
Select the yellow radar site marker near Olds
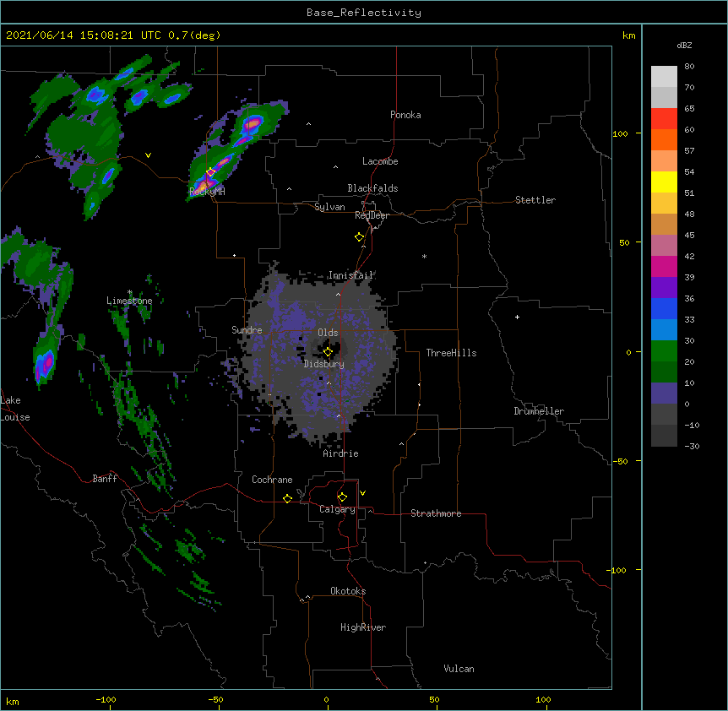click(x=328, y=352)
